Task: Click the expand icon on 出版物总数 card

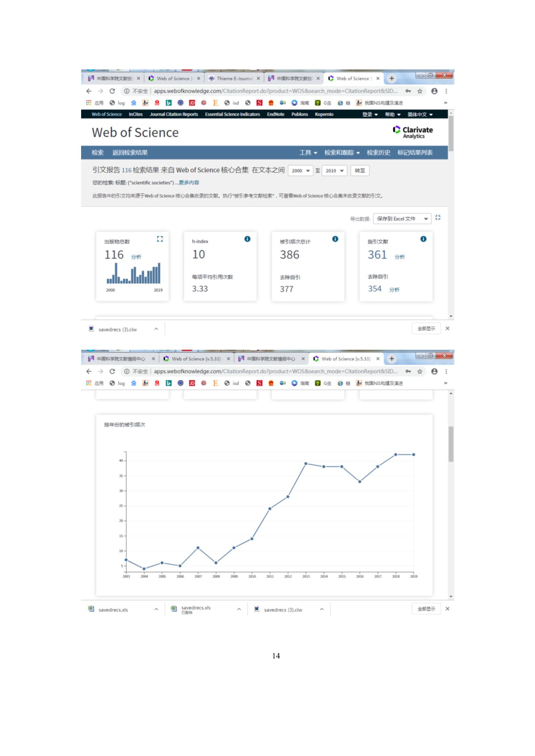Action: point(160,239)
